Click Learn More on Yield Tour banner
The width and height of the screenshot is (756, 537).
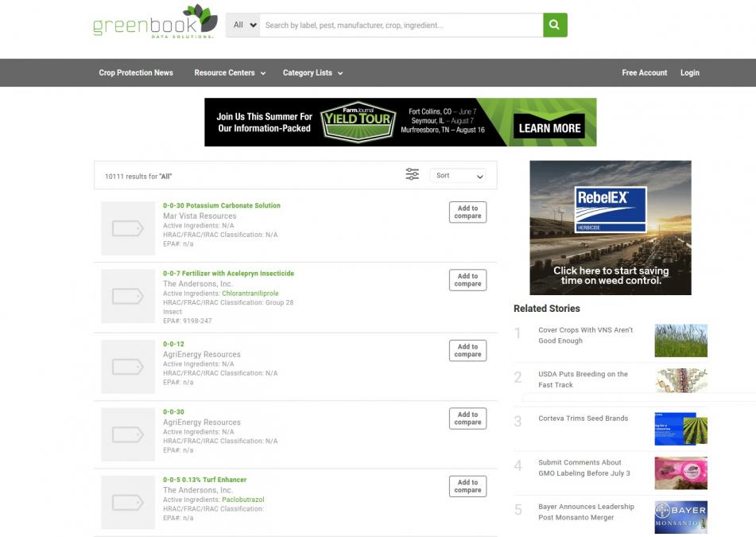(549, 128)
